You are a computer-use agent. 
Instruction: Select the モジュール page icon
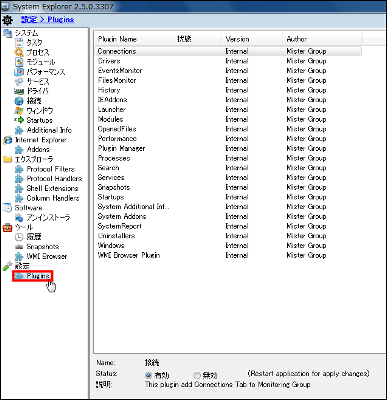point(19,62)
